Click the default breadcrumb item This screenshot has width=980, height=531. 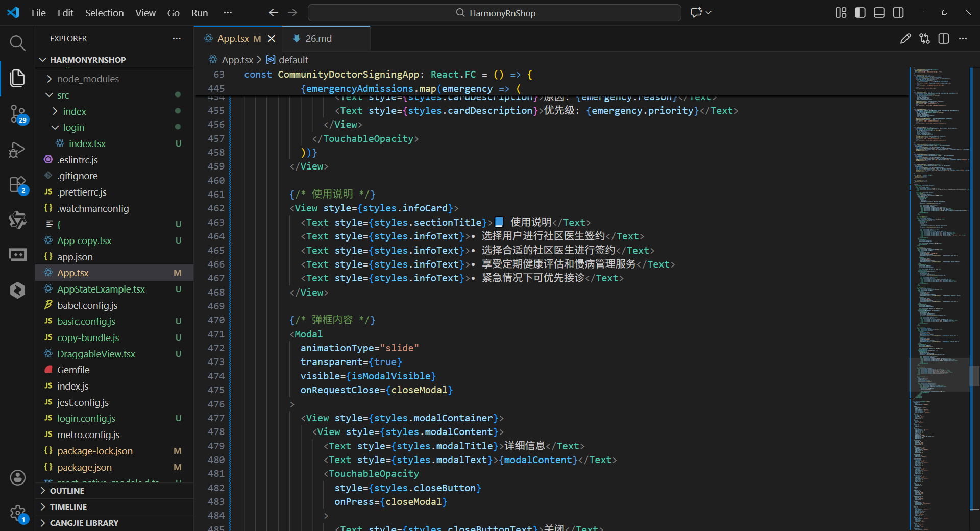(x=293, y=60)
